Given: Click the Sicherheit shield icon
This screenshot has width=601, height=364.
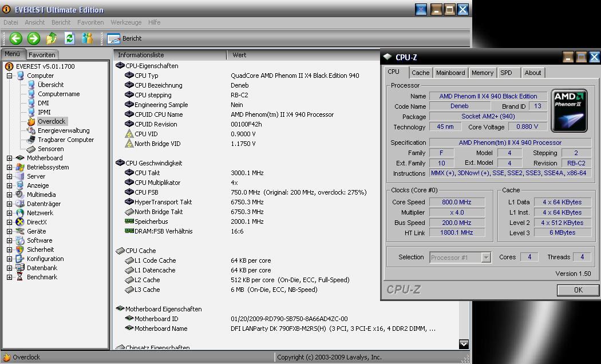Looking at the screenshot, I should [20, 250].
